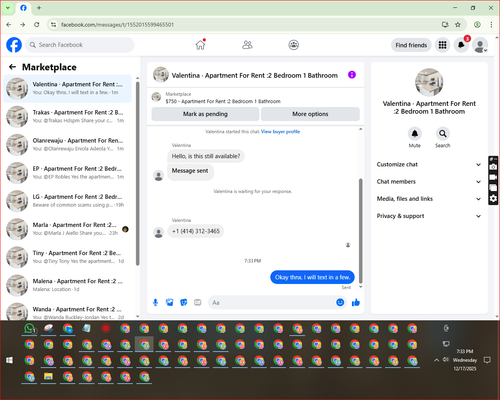This screenshot has height=400, width=500.
Task: Go to the Home feed icon
Action: [x=200, y=45]
